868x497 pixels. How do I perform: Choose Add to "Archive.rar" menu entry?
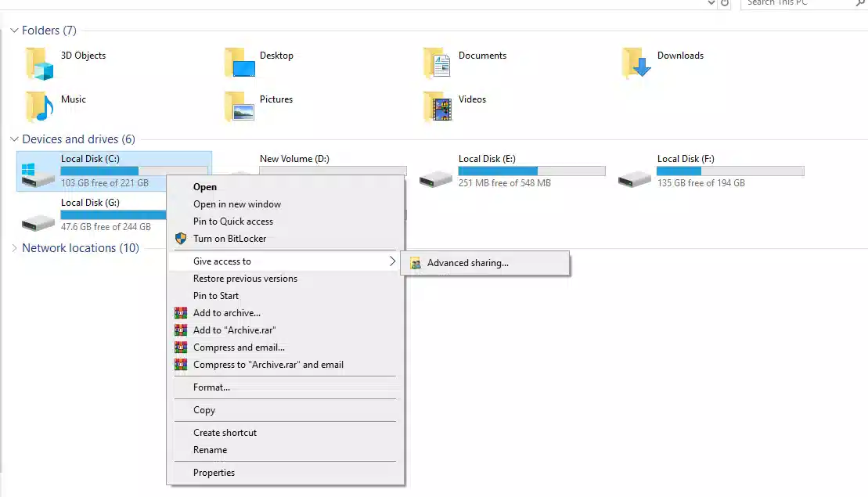pyautogui.click(x=234, y=330)
